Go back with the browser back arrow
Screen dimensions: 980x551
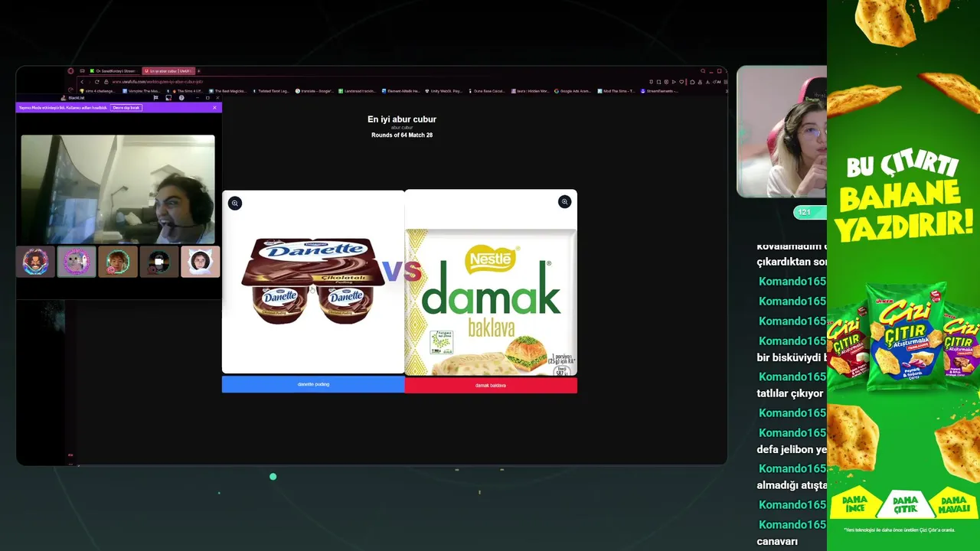82,82
